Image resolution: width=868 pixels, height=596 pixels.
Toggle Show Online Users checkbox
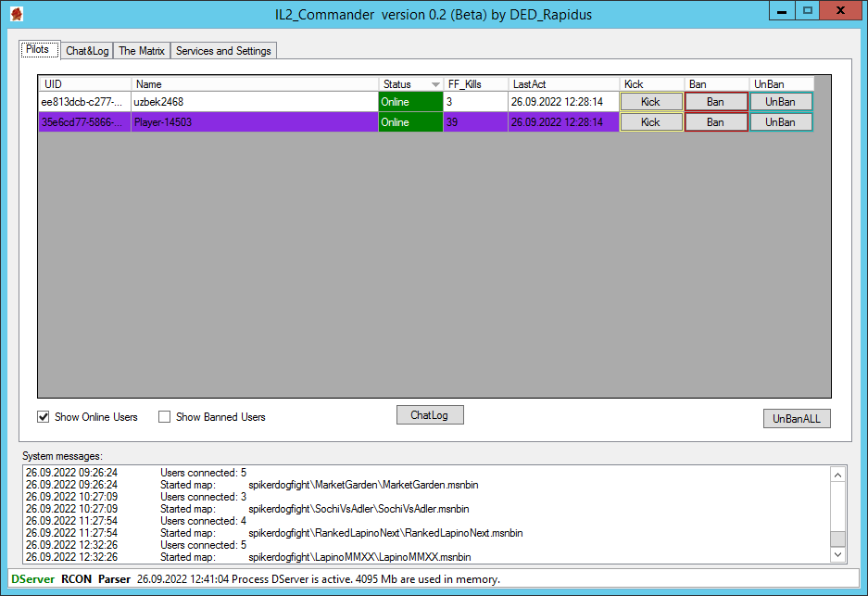pos(44,416)
